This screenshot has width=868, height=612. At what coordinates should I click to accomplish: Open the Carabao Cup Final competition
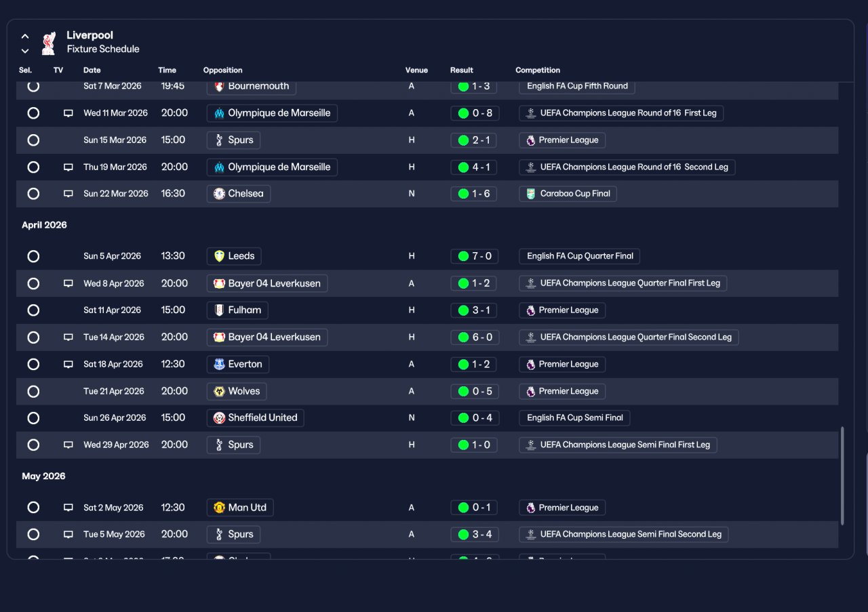pos(568,194)
